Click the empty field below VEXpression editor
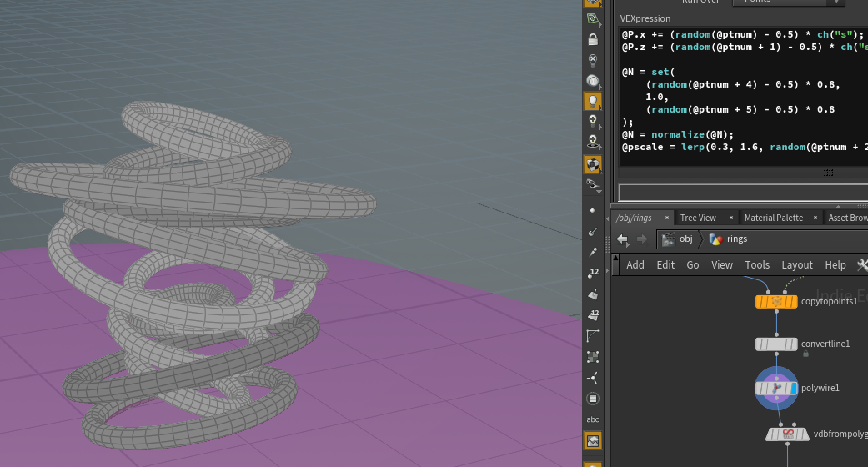 click(x=743, y=193)
